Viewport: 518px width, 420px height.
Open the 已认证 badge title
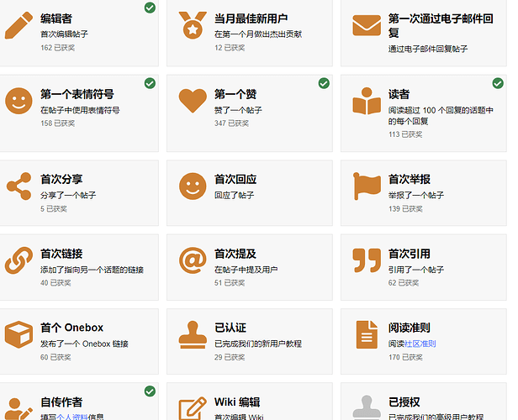tap(230, 328)
